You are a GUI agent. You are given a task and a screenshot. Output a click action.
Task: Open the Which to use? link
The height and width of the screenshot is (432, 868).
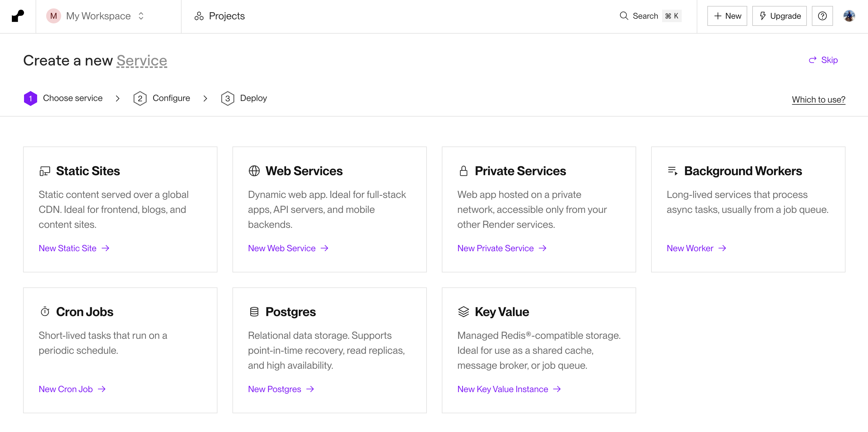tap(818, 99)
